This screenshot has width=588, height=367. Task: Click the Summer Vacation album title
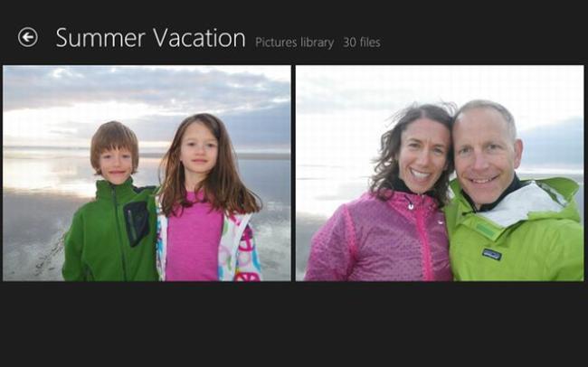coord(150,38)
